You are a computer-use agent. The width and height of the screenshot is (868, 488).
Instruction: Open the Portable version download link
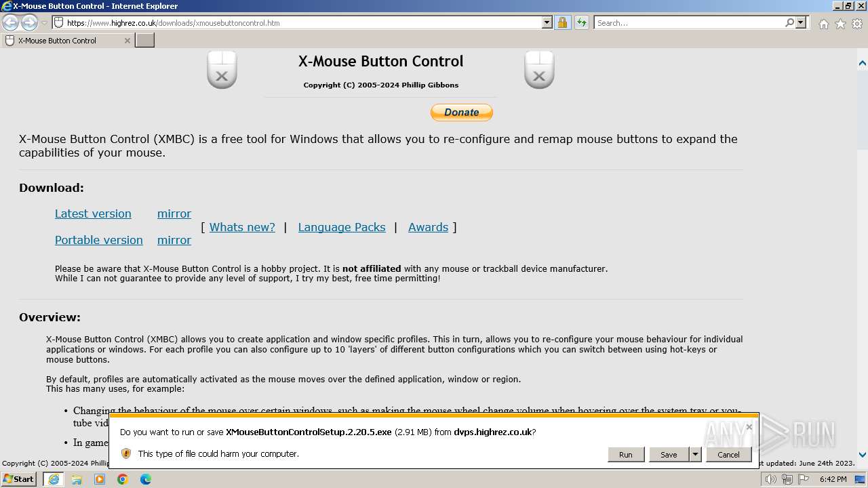pos(99,240)
